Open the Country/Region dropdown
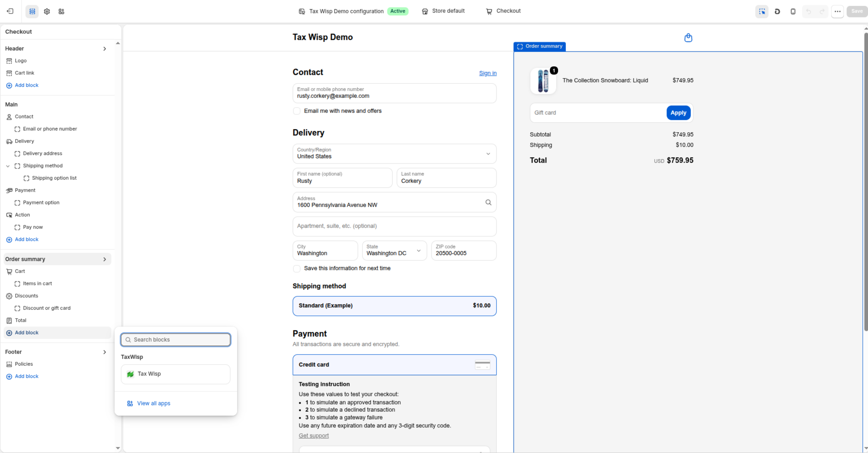The image size is (868, 453). pyautogui.click(x=394, y=154)
